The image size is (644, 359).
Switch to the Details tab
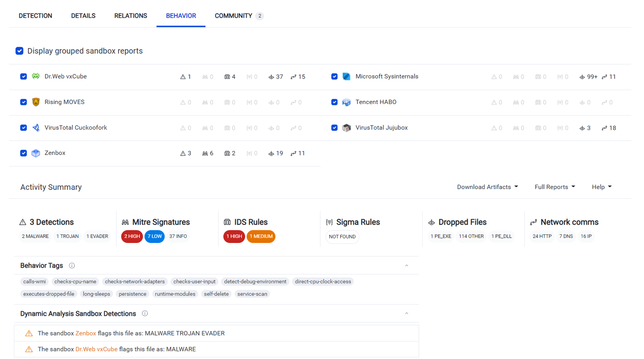[83, 16]
